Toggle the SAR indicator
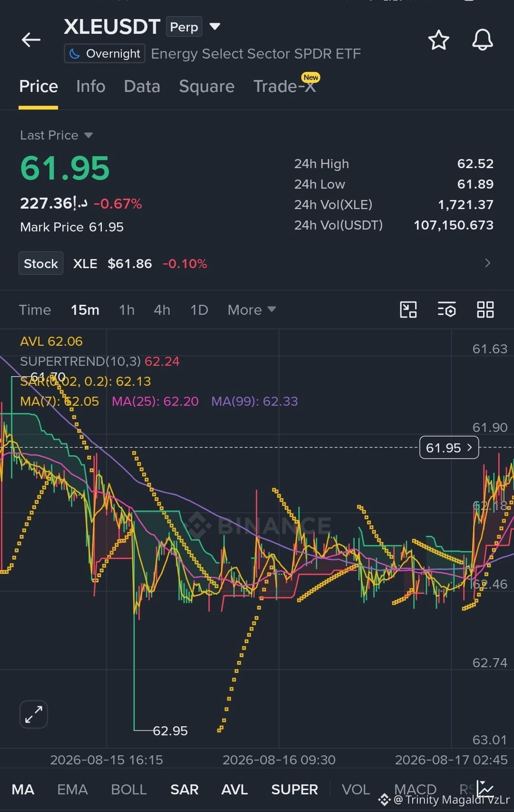 [184, 789]
